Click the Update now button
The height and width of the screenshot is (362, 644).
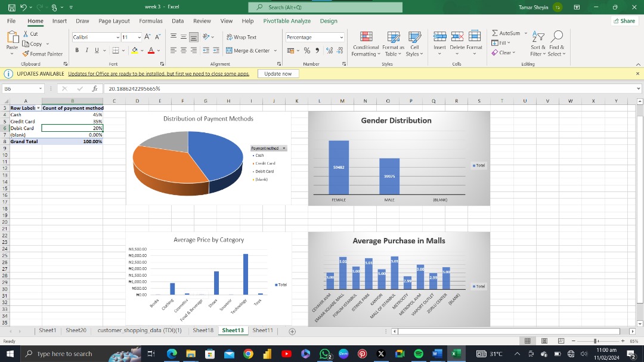(278, 74)
